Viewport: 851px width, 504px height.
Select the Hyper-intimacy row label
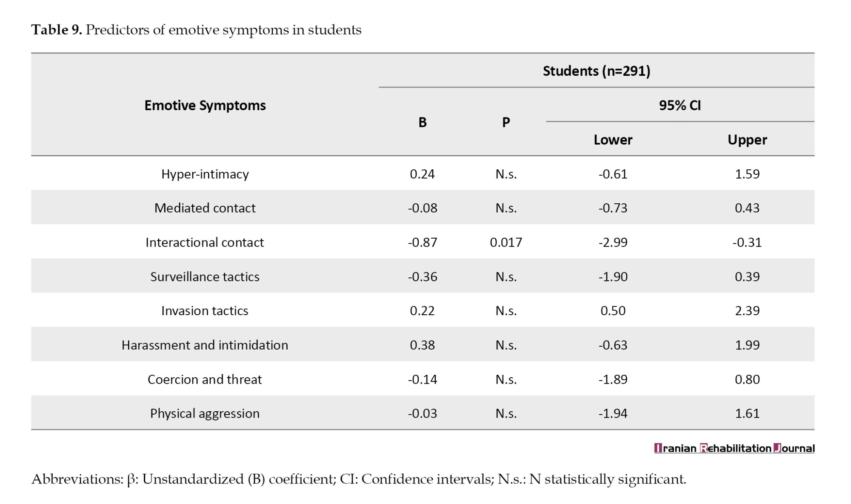coord(205,174)
